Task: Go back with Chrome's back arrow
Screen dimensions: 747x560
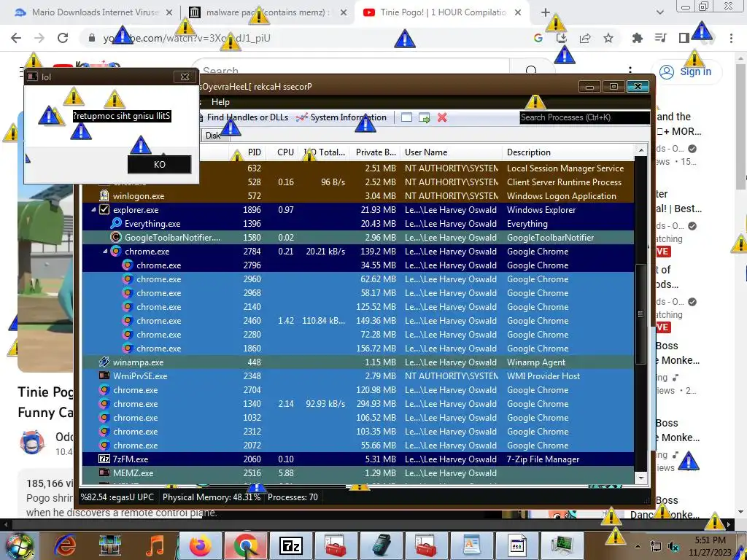Action: pyautogui.click(x=16, y=38)
